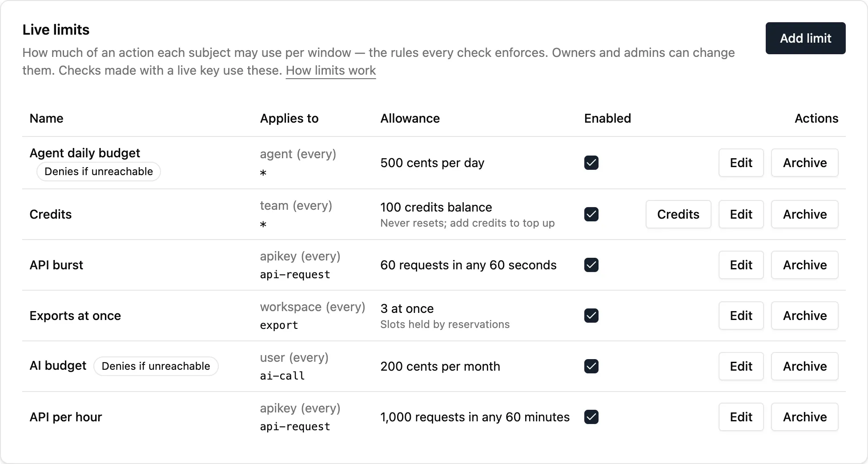Click the 500 cents per day allowance
868x464 pixels.
click(432, 163)
